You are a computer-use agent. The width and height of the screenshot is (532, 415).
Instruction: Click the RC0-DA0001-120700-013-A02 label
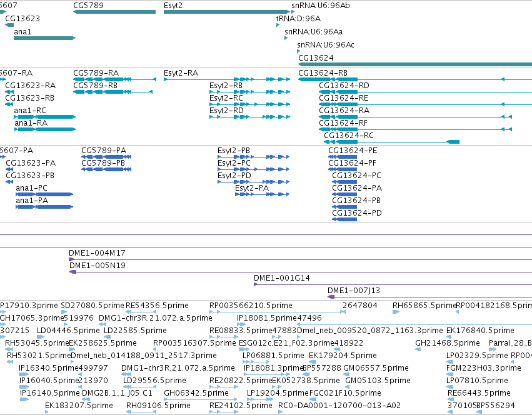[339, 406]
